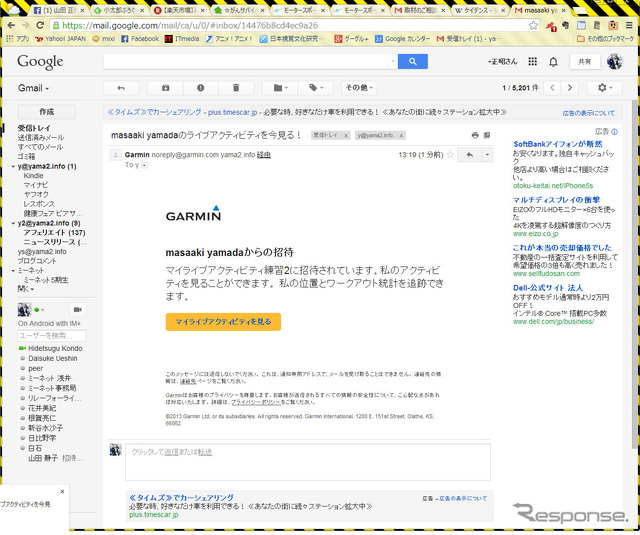Open the SoftBankアイフォン ad link
This screenshot has width=640, height=535.
[x=558, y=144]
